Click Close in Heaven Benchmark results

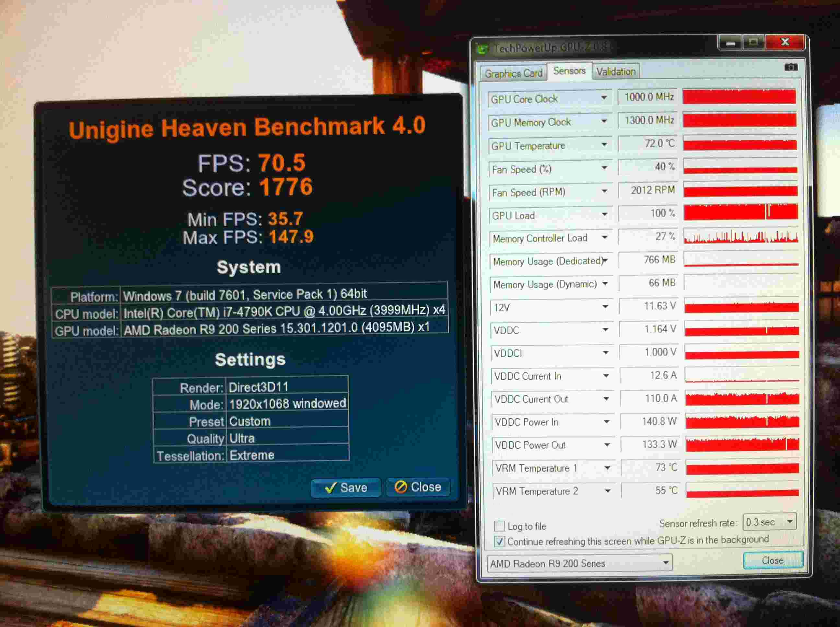pos(418,487)
